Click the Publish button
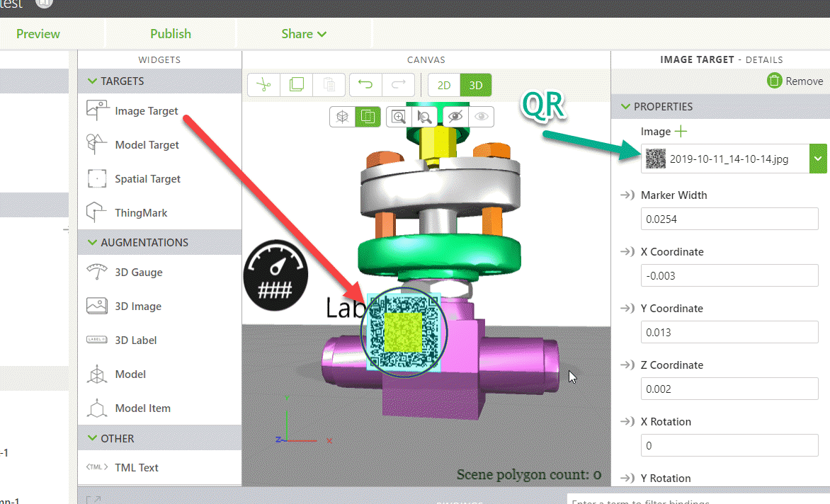This screenshot has height=504, width=830. tap(170, 33)
